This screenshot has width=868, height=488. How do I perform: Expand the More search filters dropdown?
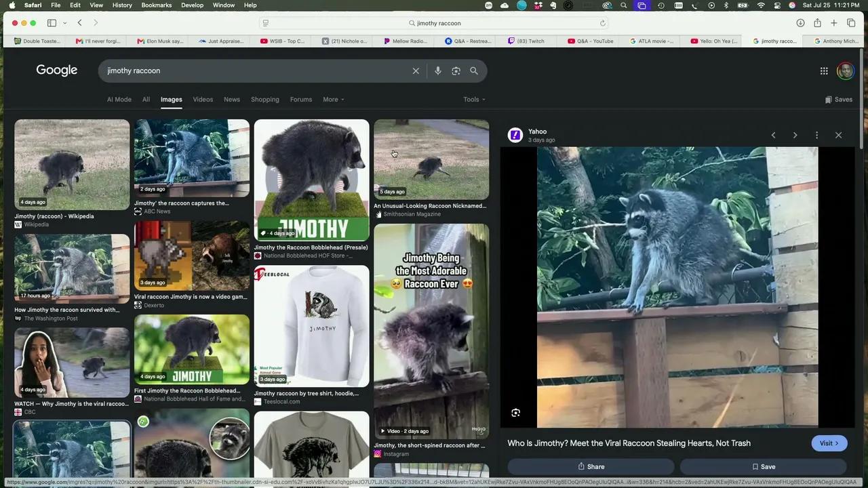coord(333,100)
